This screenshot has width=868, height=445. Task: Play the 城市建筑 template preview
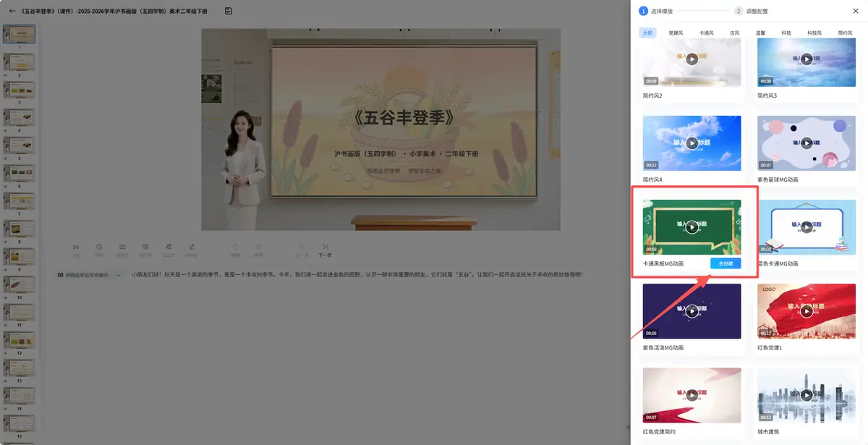pos(807,395)
